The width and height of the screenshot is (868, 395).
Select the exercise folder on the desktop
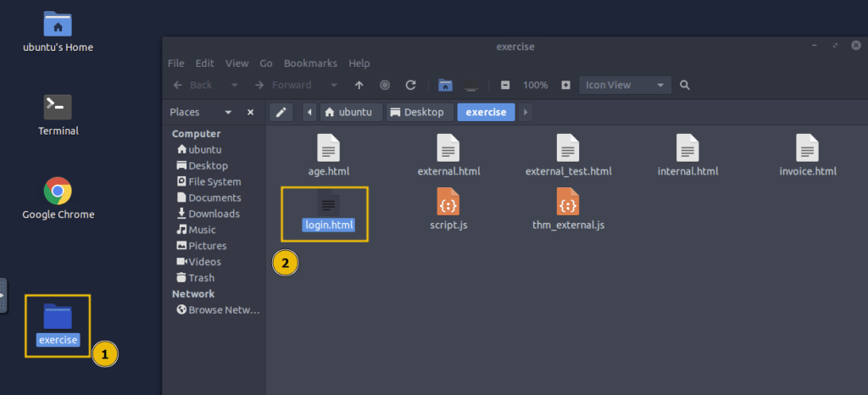pyautogui.click(x=58, y=325)
